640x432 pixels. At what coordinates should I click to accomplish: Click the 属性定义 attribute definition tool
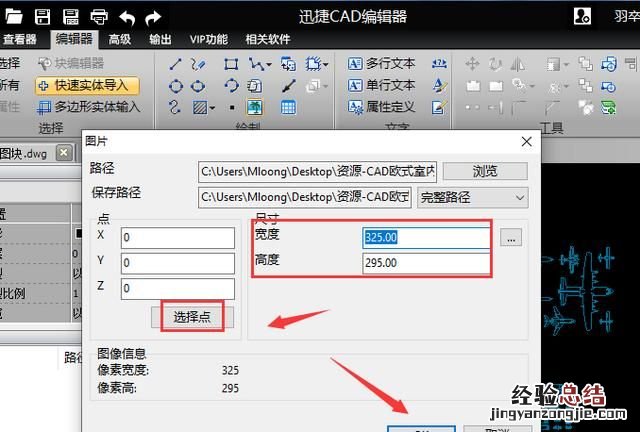click(x=381, y=106)
